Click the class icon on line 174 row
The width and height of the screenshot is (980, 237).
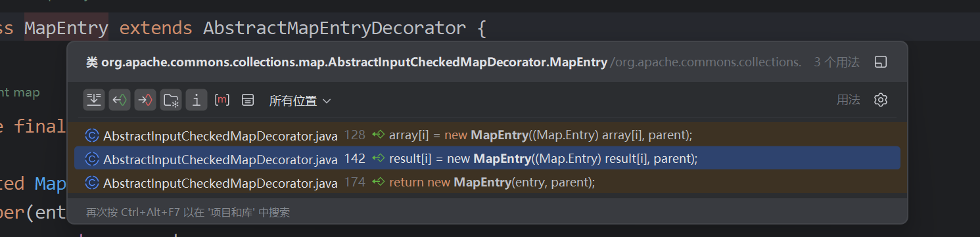coord(92,182)
